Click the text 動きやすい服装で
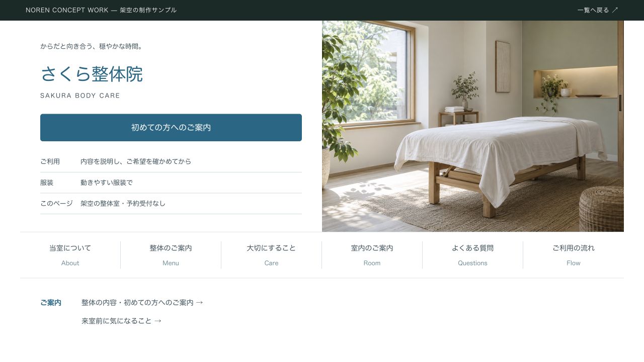The width and height of the screenshot is (644, 362). [107, 183]
